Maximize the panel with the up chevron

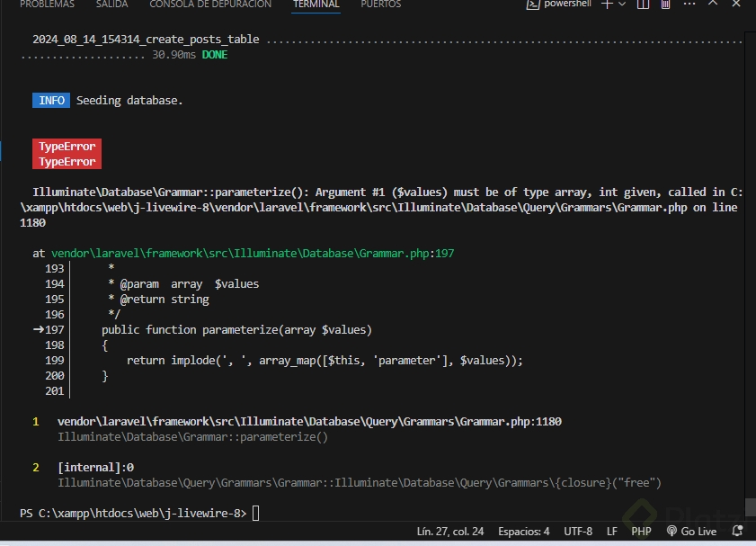pyautogui.click(x=713, y=4)
